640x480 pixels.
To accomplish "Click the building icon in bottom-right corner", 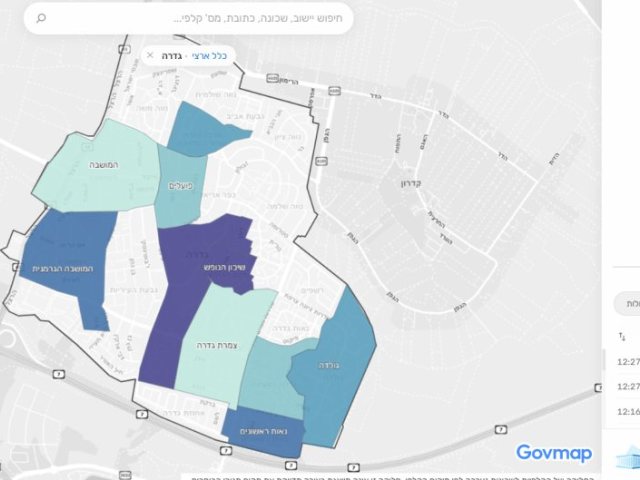I will [x=628, y=457].
